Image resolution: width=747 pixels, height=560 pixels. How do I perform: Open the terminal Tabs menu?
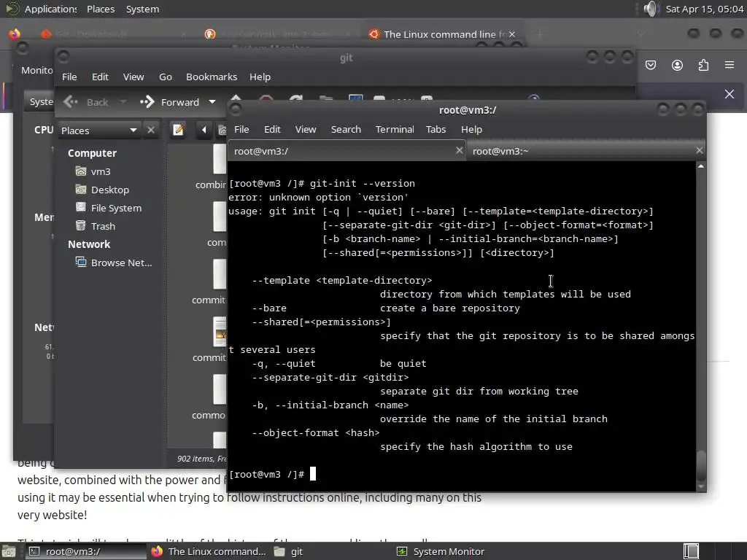pyautogui.click(x=436, y=129)
